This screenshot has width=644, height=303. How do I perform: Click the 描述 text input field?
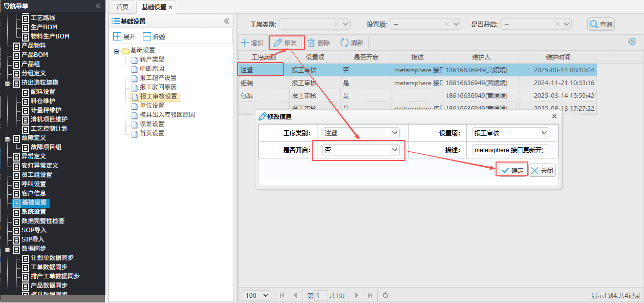coord(510,150)
